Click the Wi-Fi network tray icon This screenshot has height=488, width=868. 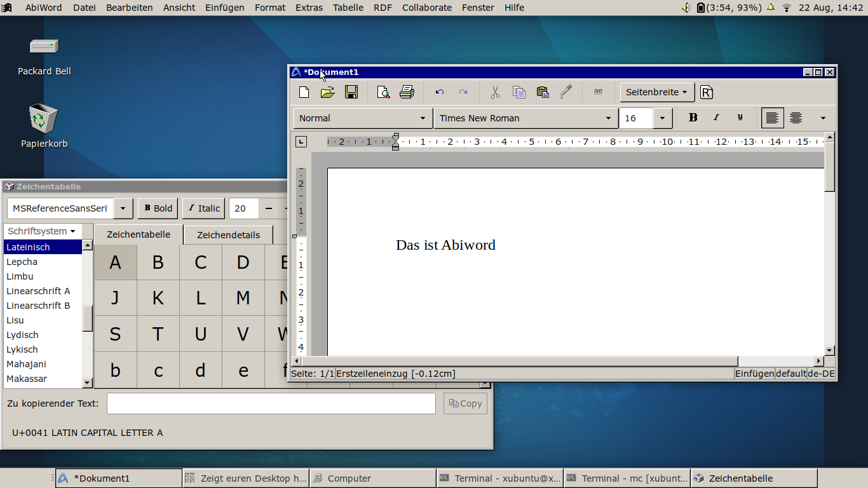pos(787,8)
